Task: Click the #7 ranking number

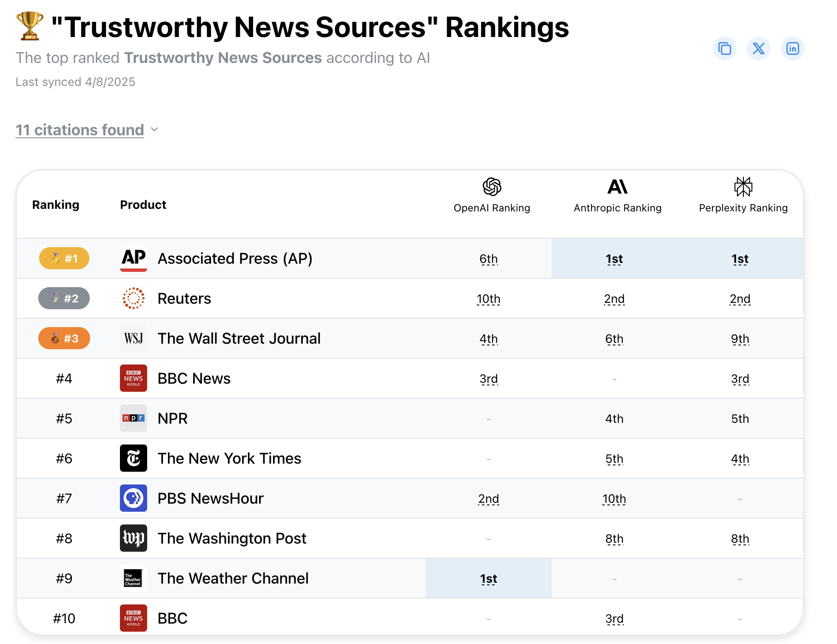Action: tap(64, 499)
